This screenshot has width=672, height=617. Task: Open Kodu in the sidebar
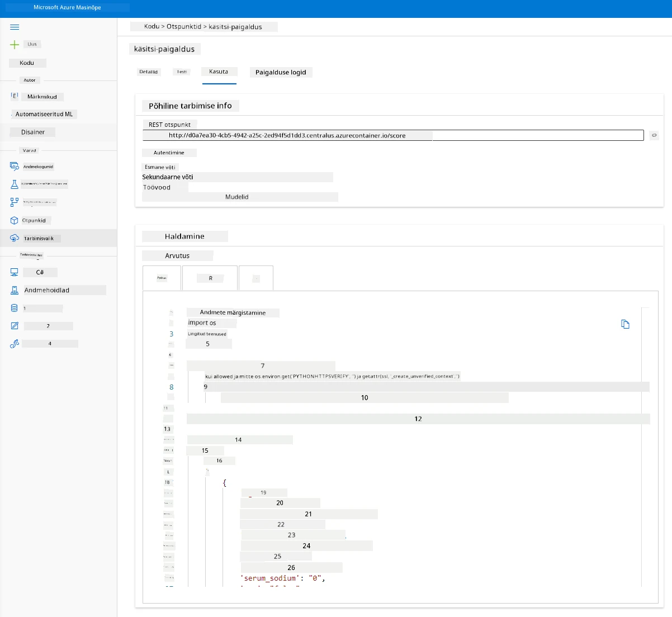pos(27,63)
